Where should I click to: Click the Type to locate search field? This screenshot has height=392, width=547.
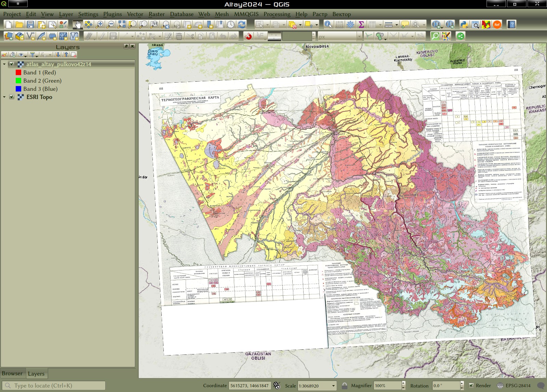coord(55,386)
